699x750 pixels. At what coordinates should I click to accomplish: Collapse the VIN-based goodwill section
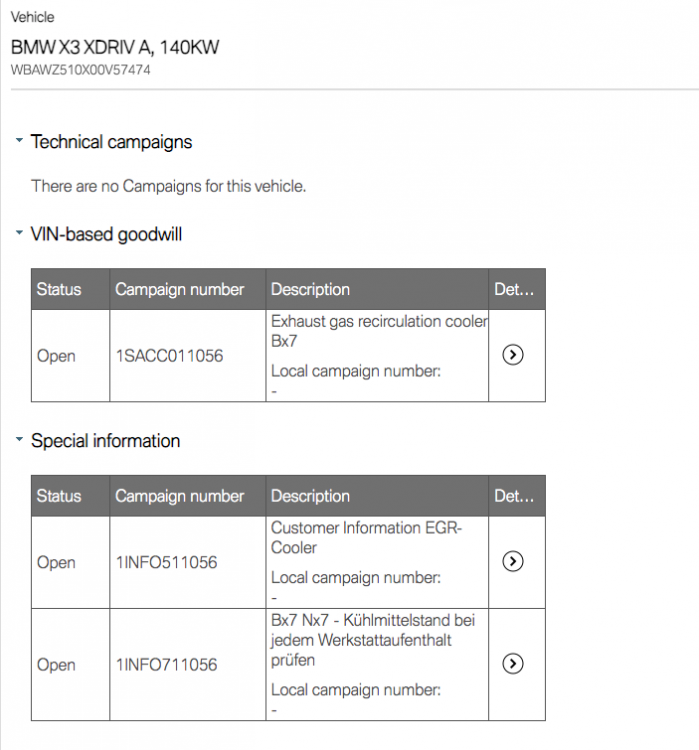pos(19,234)
